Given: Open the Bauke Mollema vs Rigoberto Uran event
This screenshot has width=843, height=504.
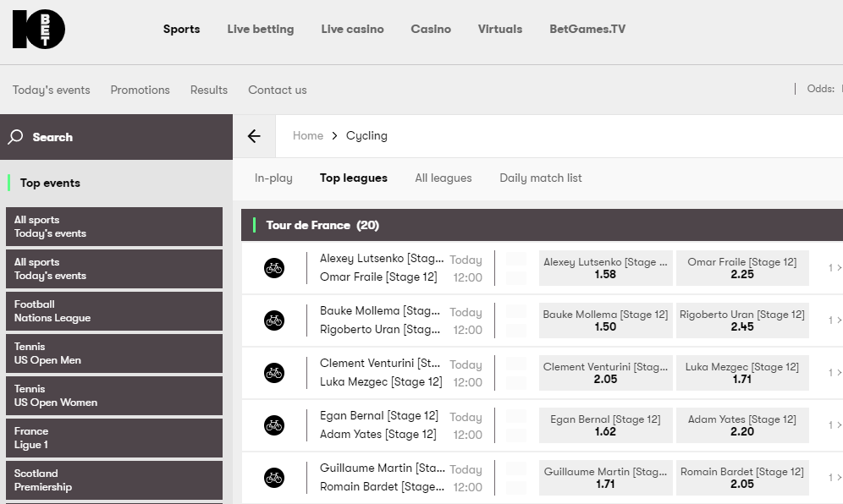Looking at the screenshot, I should tap(381, 320).
